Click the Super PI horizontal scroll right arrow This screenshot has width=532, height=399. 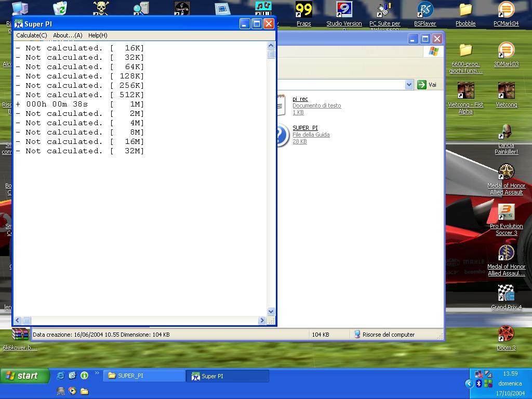(262, 320)
